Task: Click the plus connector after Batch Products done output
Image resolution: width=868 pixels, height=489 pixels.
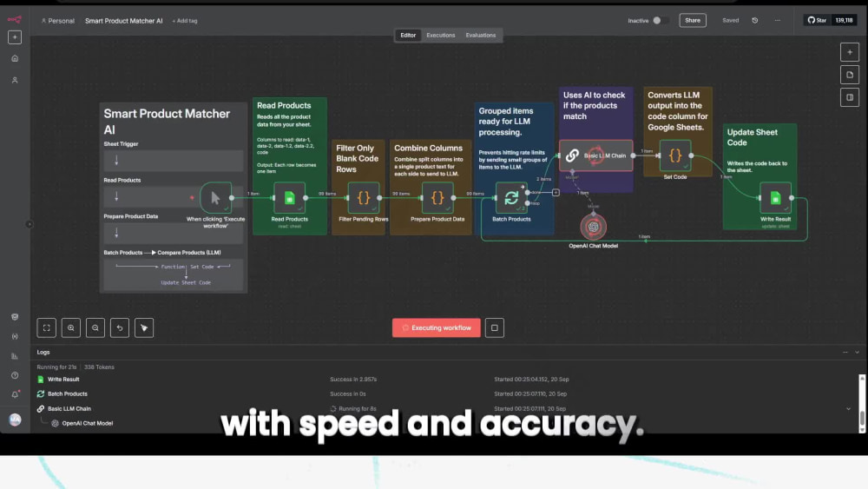Action: (x=556, y=193)
